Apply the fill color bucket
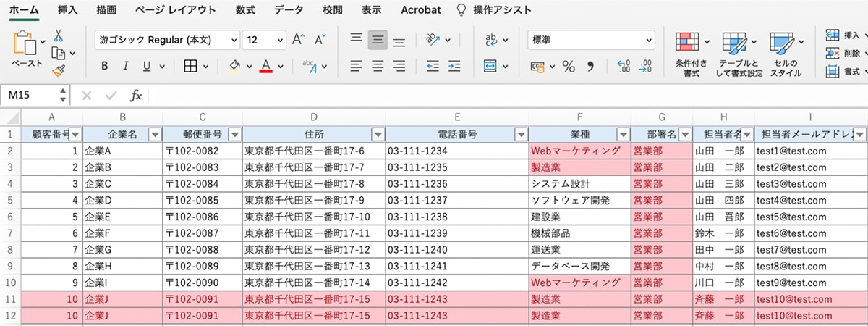The image size is (868, 326). [234, 66]
